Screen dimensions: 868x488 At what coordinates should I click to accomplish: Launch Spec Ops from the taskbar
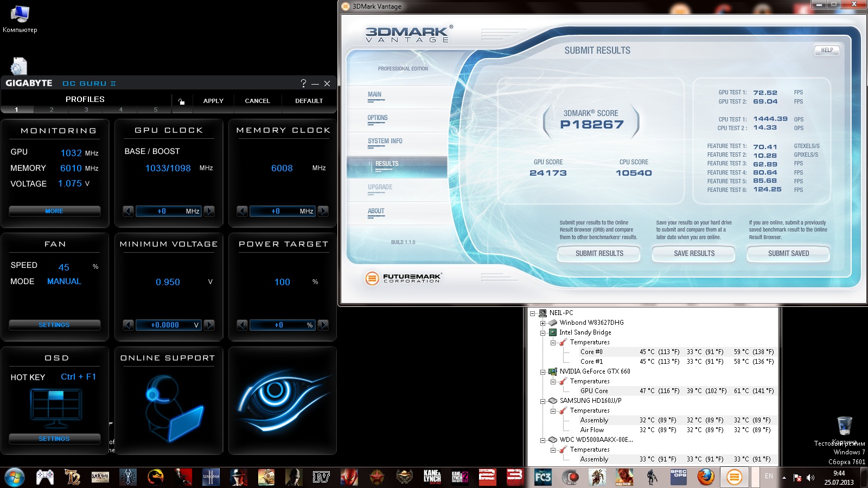coord(679,477)
